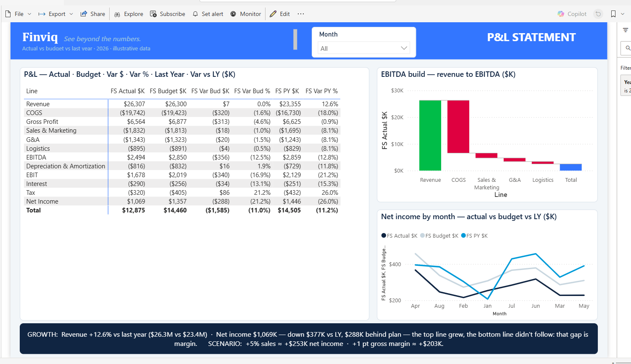Click the FS Budget $K legend marker
Screen dimensions: 631x364
pyautogui.click(x=422, y=236)
